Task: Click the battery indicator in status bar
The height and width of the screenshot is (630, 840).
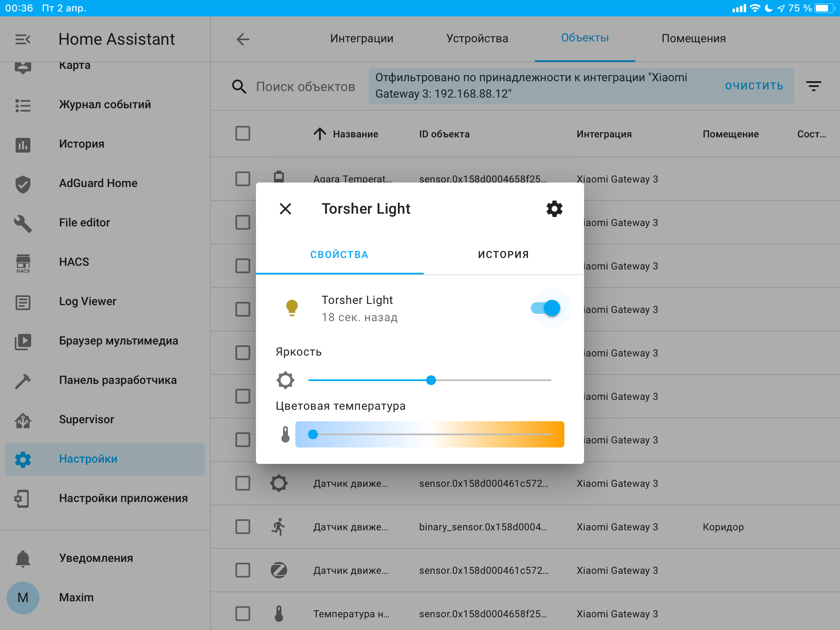Action: (x=824, y=8)
